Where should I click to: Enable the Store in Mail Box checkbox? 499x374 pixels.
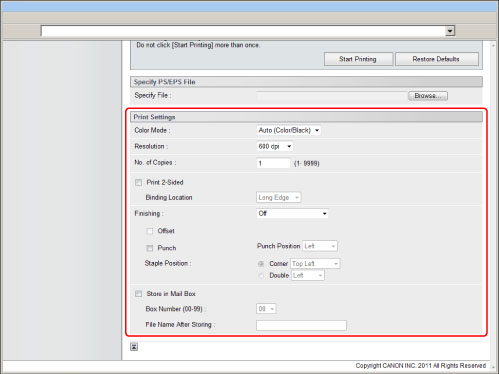pyautogui.click(x=138, y=294)
